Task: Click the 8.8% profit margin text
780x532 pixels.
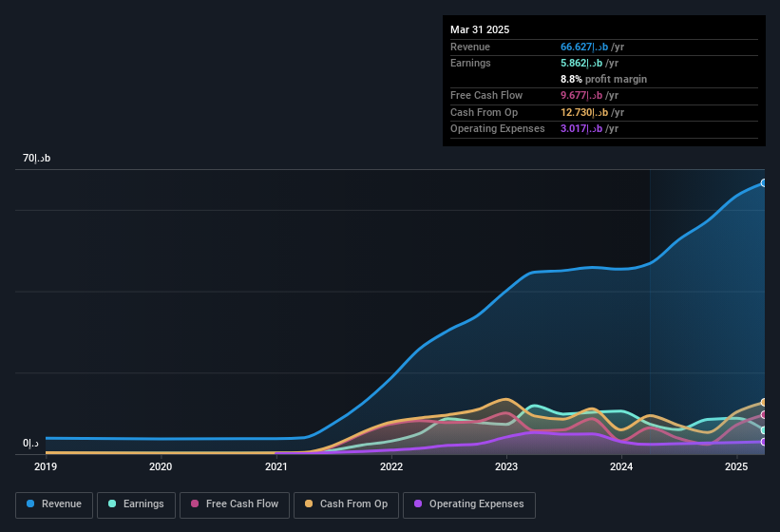Action: pyautogui.click(x=604, y=79)
